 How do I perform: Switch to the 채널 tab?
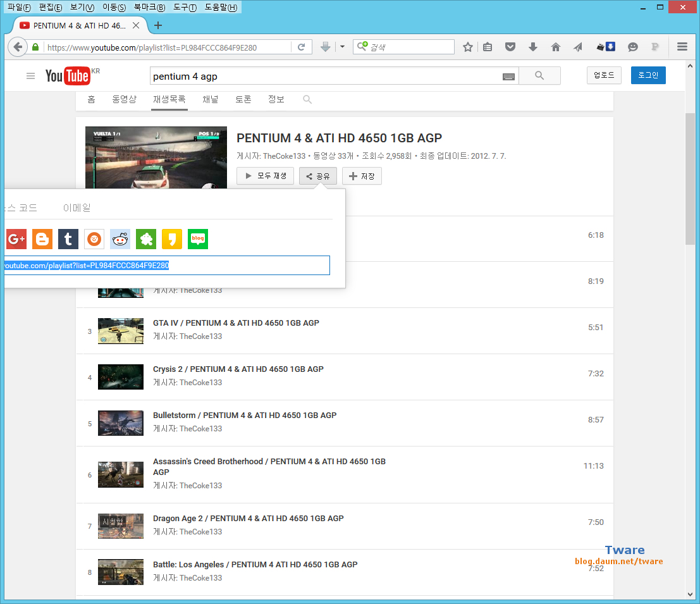[211, 99]
